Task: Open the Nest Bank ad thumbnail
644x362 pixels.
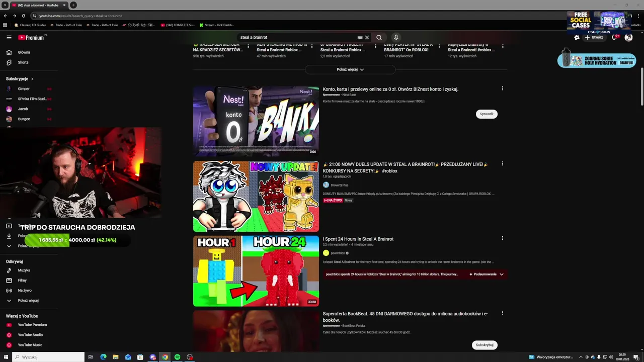Action: (256, 121)
